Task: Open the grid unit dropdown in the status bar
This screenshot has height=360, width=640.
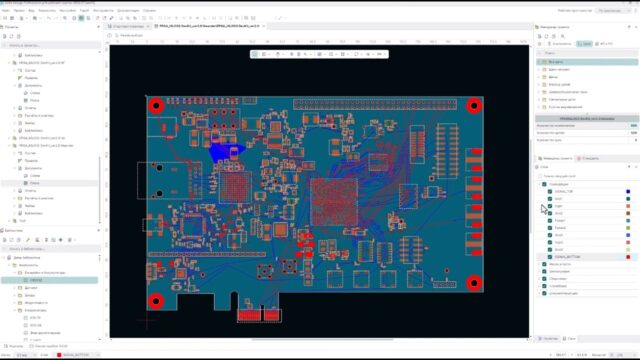Action: click(25, 355)
